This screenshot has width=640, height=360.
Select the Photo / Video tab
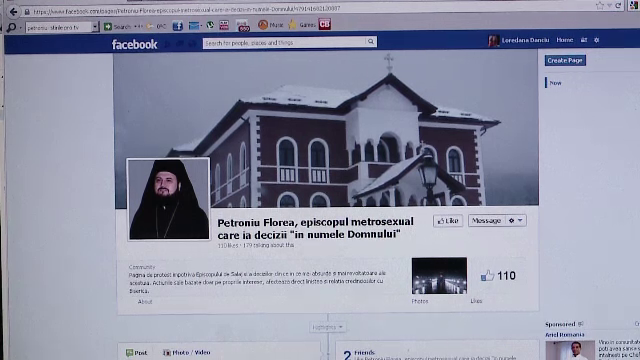[x=187, y=352]
